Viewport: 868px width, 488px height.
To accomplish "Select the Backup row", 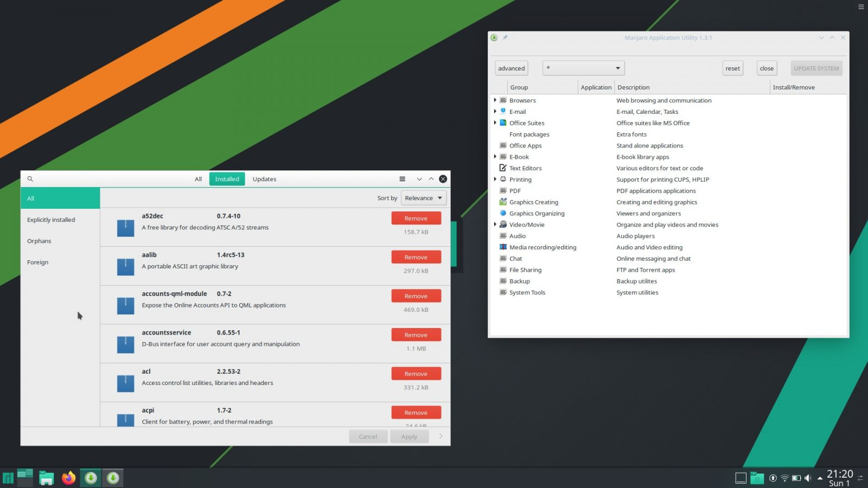I will [668, 281].
